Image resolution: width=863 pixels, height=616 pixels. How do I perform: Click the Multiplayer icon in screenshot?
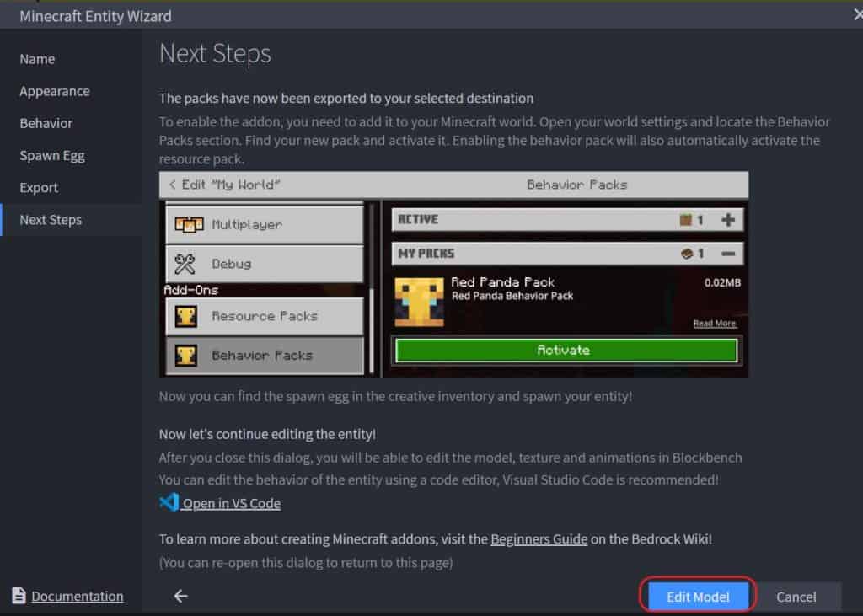click(x=189, y=225)
